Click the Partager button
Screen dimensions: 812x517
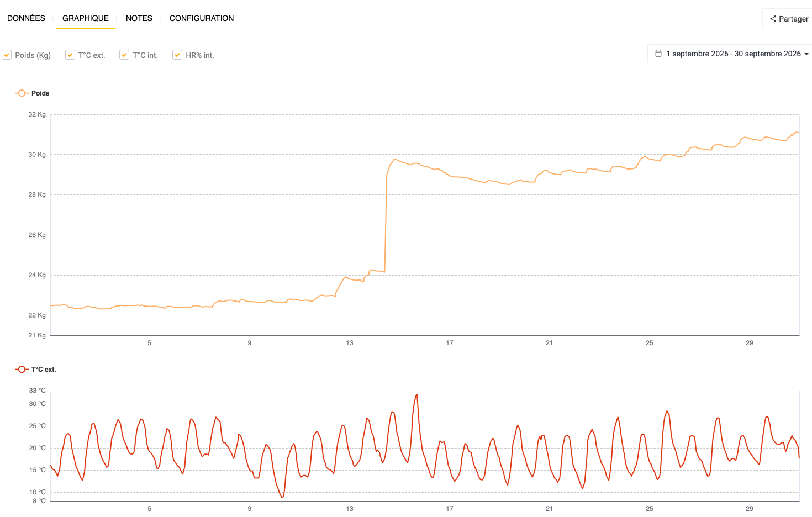click(789, 19)
